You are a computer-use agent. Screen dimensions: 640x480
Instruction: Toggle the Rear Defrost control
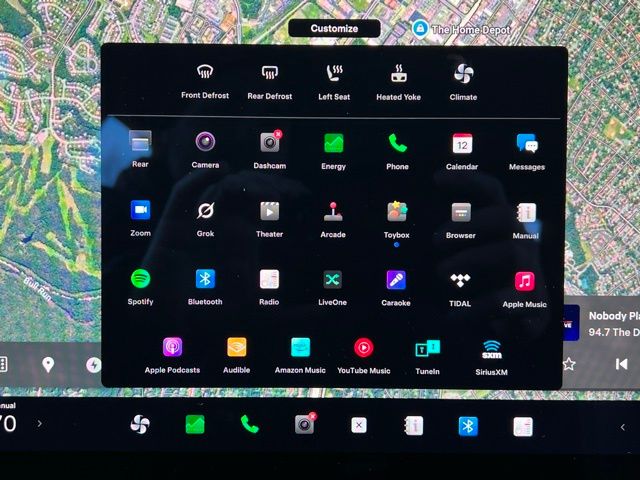pyautogui.click(x=270, y=73)
